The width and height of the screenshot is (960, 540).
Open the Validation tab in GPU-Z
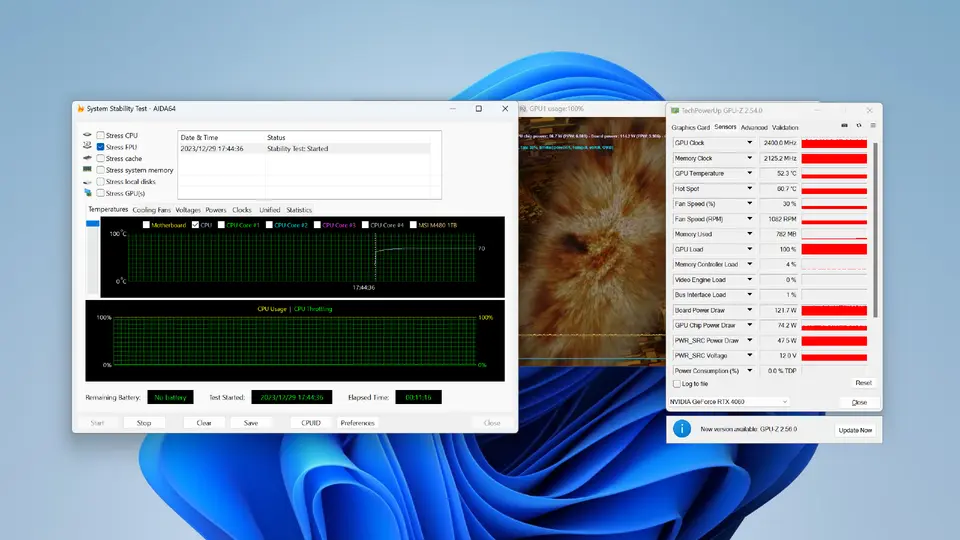coord(785,127)
